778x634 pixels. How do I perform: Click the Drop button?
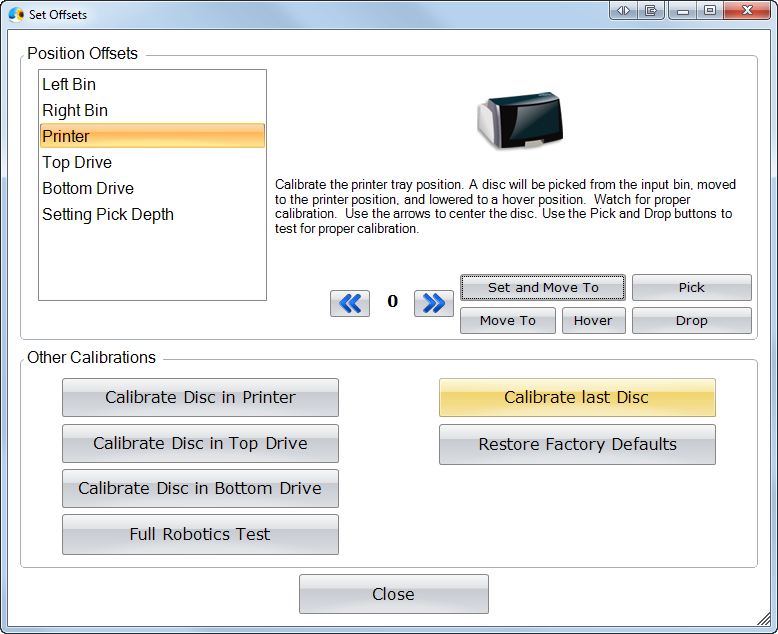[x=691, y=321]
